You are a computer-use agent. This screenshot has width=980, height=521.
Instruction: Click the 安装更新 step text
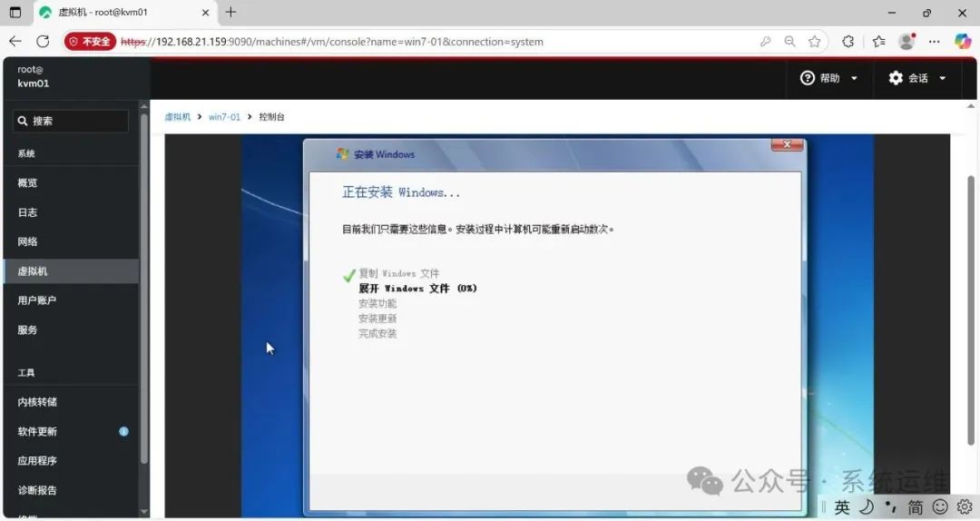377,319
